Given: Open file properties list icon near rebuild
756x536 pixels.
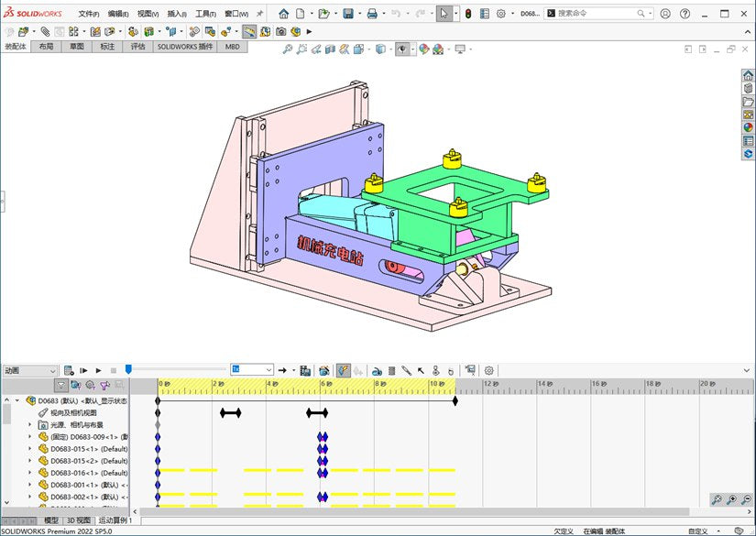Looking at the screenshot, I should point(485,14).
